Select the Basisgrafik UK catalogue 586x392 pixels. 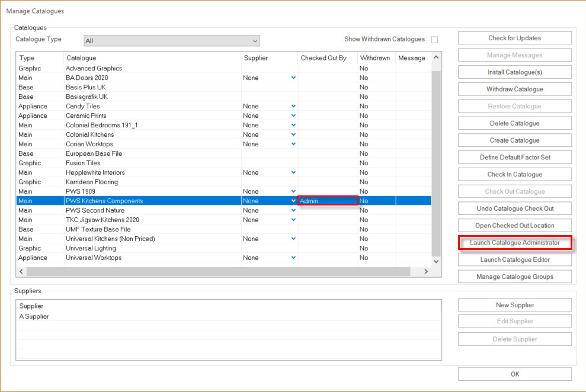tap(224, 97)
